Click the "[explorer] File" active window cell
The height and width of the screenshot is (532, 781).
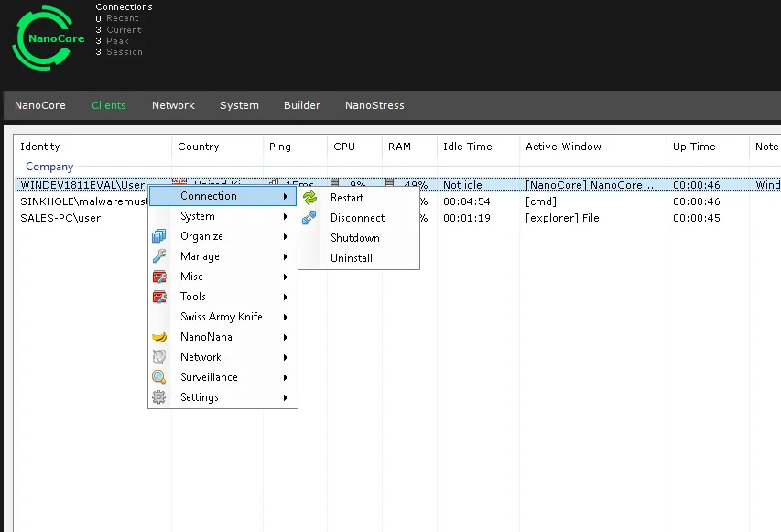pyautogui.click(x=562, y=218)
